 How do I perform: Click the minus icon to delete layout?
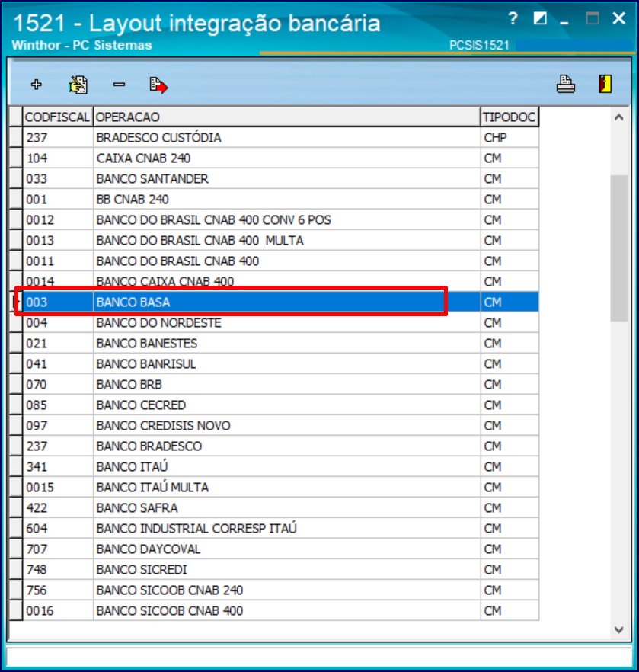(x=119, y=85)
